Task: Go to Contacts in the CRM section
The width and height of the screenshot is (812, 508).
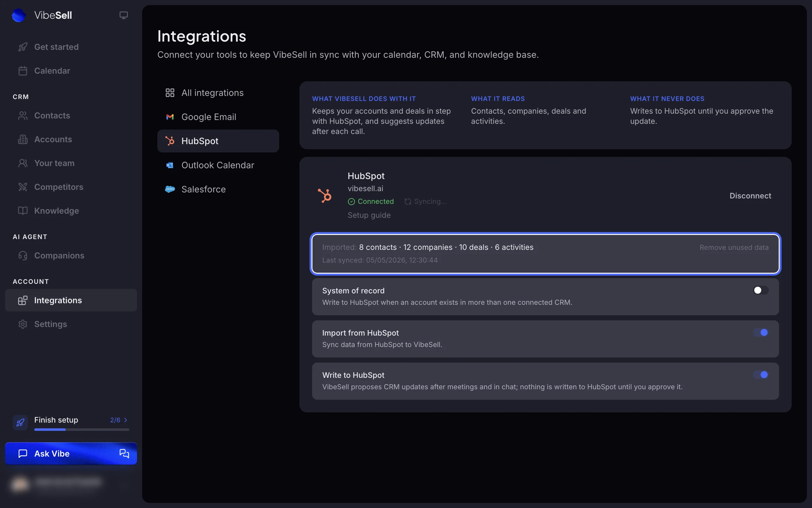Action: tap(71, 116)
